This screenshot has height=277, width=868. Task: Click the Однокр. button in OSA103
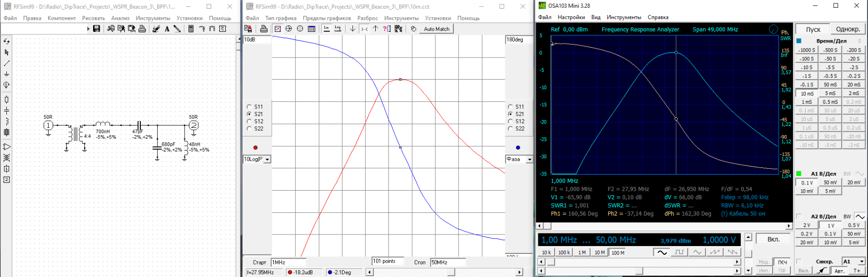point(848,29)
